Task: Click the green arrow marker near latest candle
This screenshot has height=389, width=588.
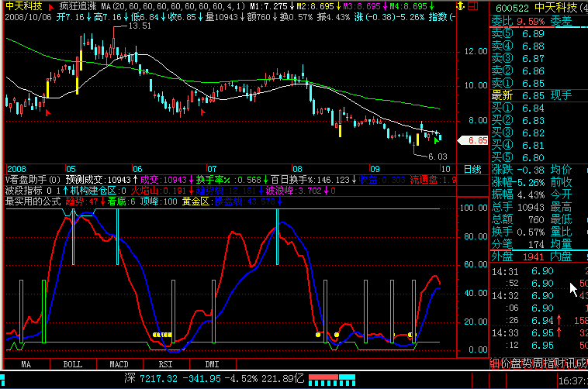Action: (x=436, y=141)
